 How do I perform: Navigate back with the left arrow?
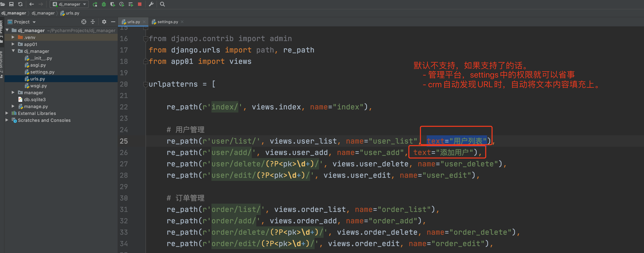32,4
